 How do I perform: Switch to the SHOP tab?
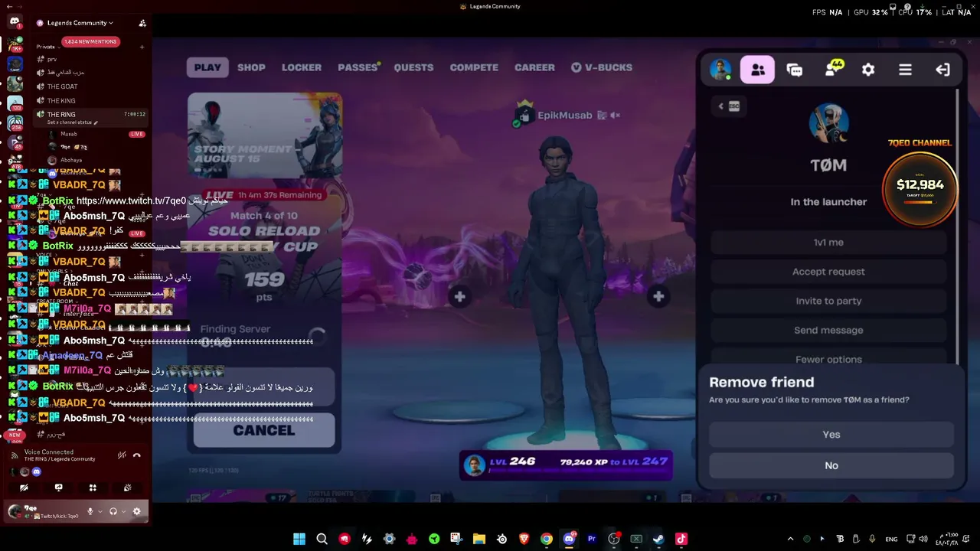[251, 67]
